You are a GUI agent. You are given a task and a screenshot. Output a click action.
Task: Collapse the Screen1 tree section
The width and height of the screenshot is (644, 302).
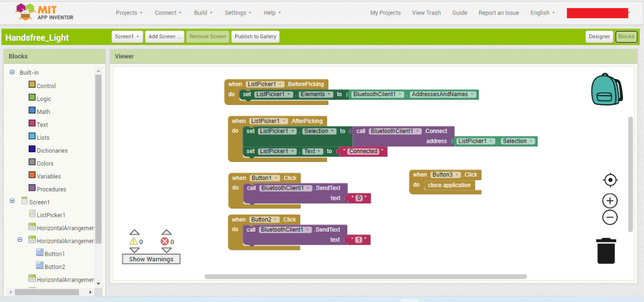[12, 201]
